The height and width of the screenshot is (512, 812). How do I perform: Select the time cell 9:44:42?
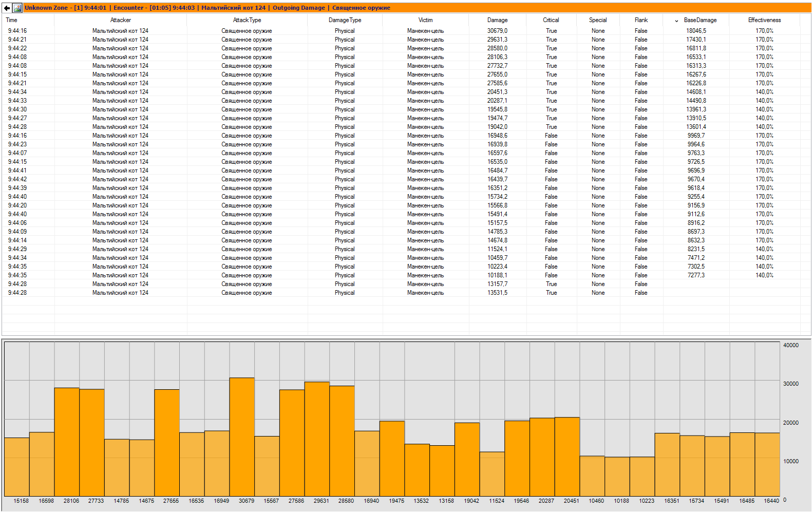(17, 179)
